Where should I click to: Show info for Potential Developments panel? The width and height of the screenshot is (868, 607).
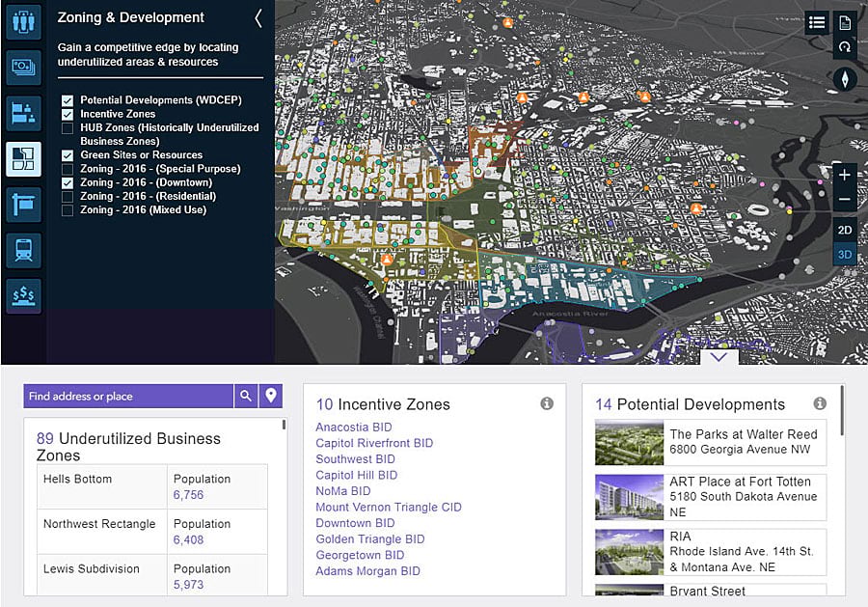(820, 403)
